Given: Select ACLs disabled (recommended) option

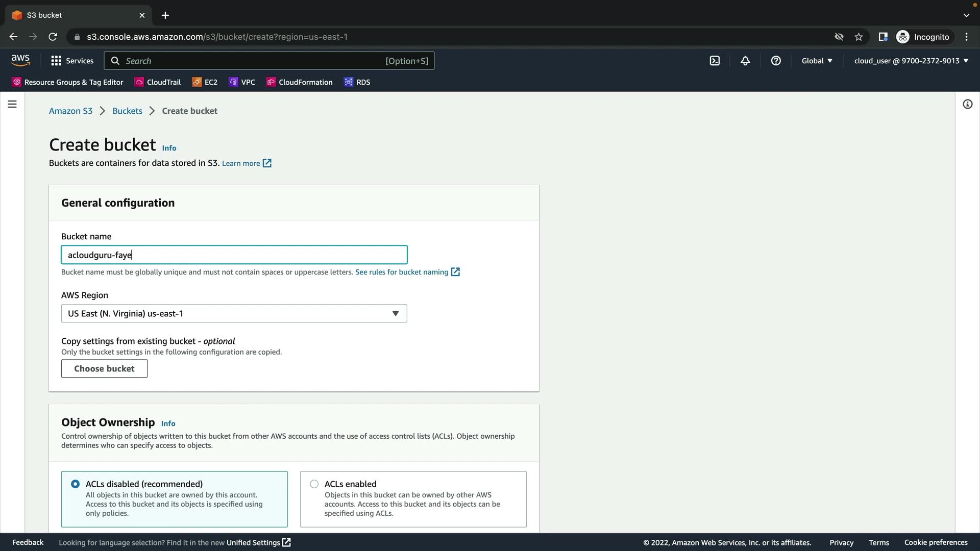Looking at the screenshot, I should click(76, 484).
